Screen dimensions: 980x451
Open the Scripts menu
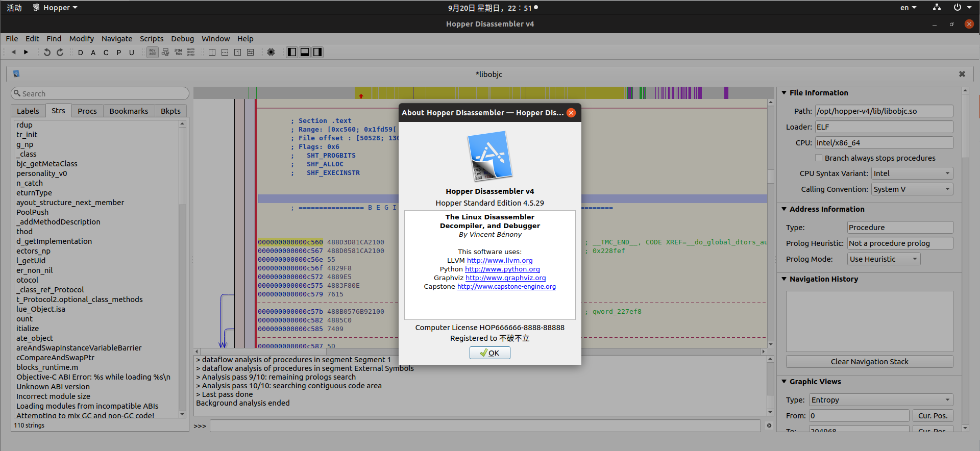pos(152,39)
